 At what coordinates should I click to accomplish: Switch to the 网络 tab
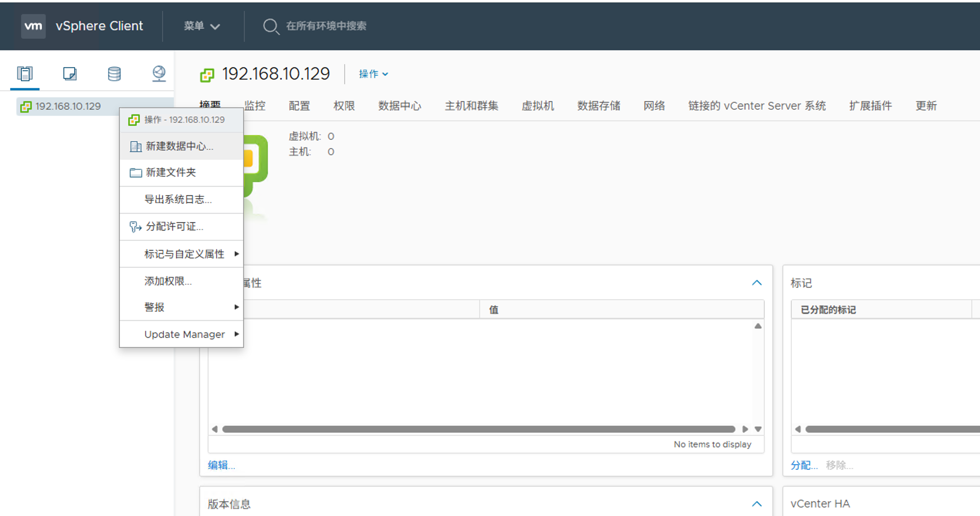tap(654, 106)
